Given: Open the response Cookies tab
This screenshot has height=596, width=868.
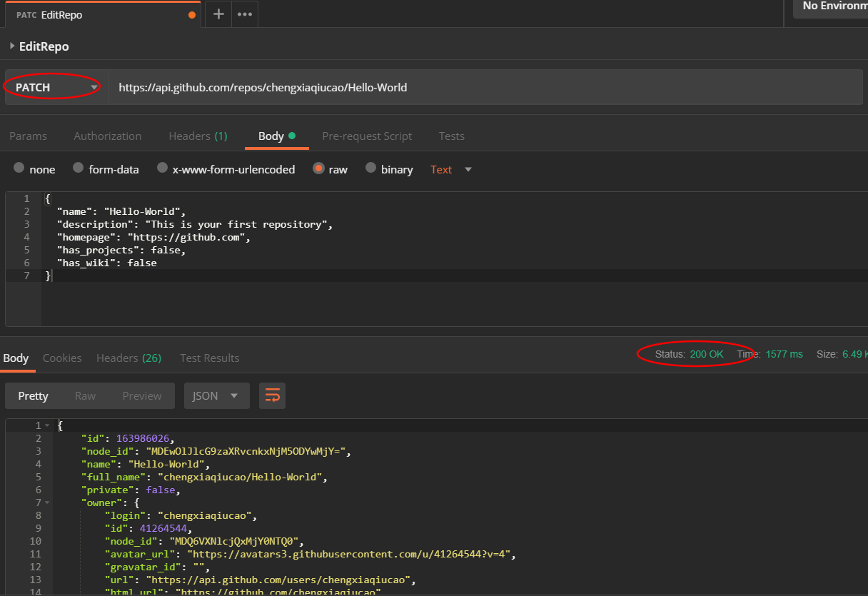Looking at the screenshot, I should [x=62, y=358].
